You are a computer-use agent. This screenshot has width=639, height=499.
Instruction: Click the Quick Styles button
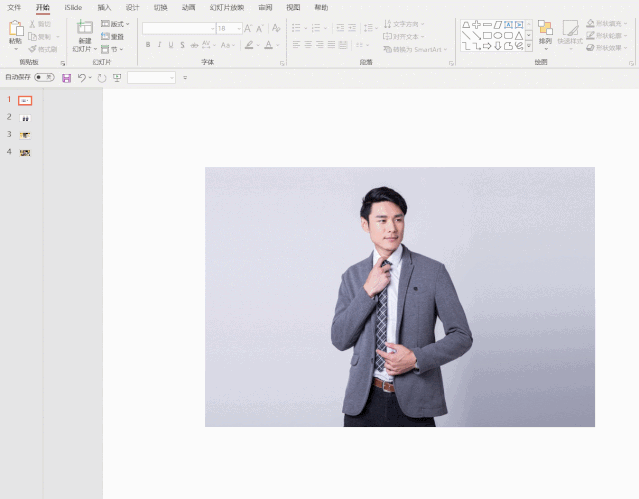click(570, 33)
